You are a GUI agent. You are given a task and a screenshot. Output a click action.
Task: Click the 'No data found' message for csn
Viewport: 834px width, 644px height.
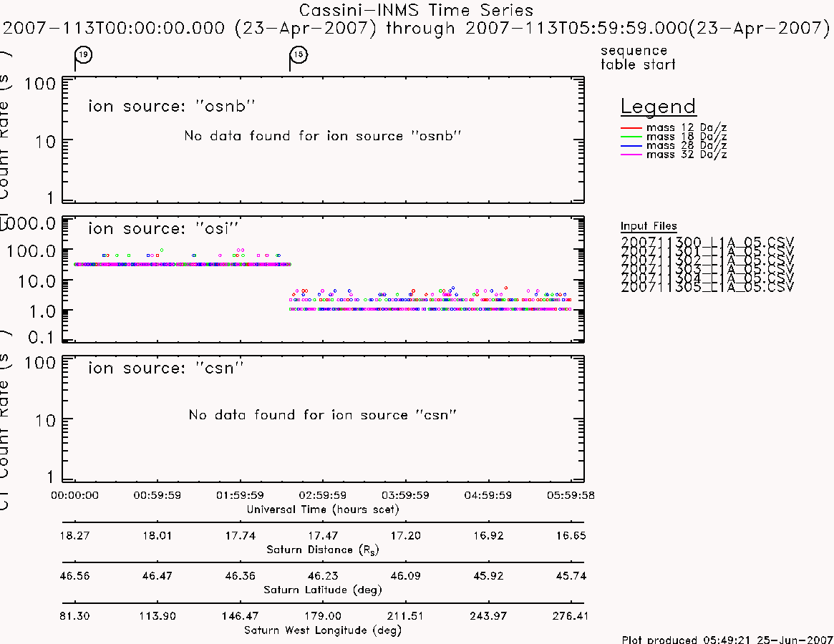point(322,415)
